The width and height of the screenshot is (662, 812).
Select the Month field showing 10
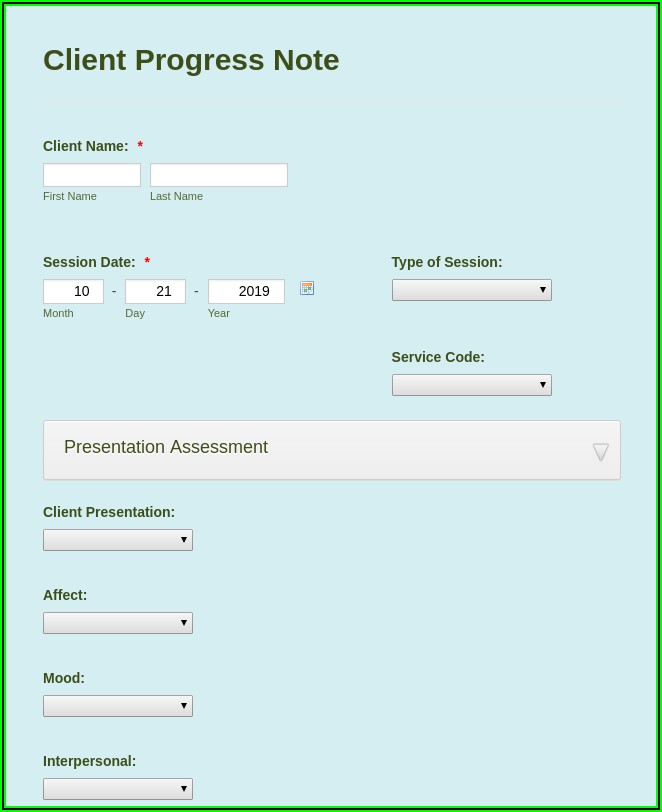tap(73, 291)
